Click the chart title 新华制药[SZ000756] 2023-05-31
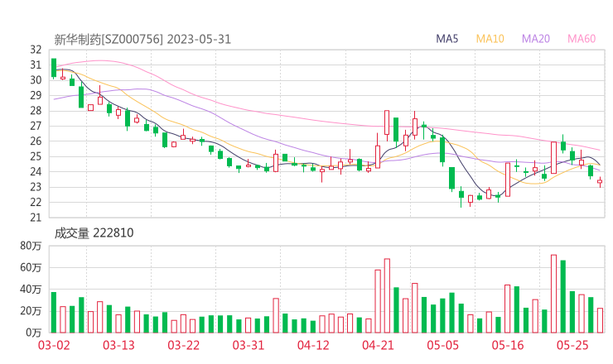The height and width of the screenshot is (364, 613). (x=142, y=40)
